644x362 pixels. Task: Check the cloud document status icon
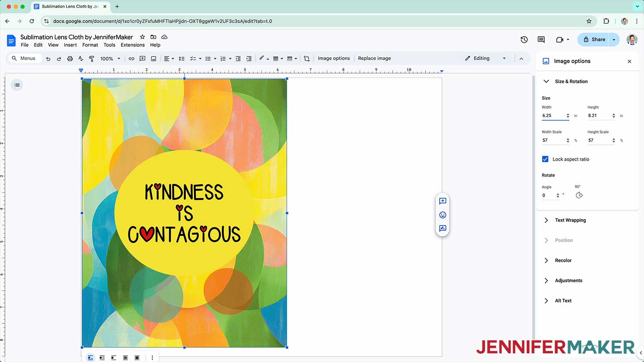click(165, 37)
